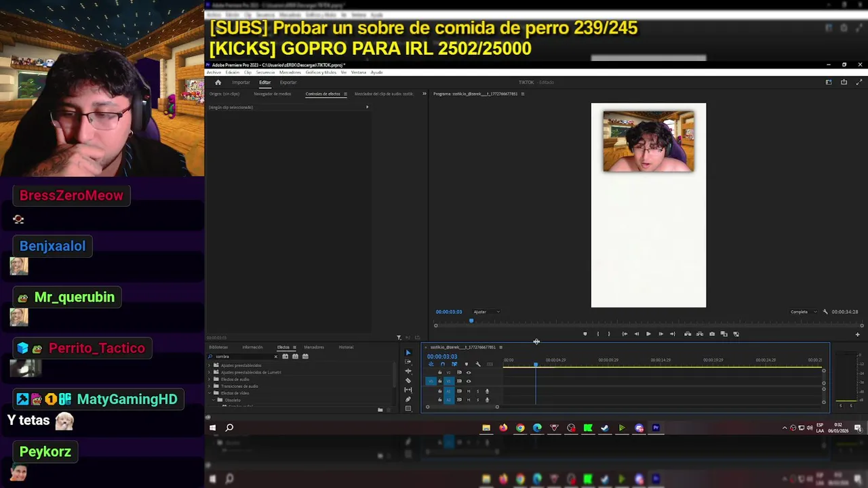Mute audio track A1

point(469,391)
